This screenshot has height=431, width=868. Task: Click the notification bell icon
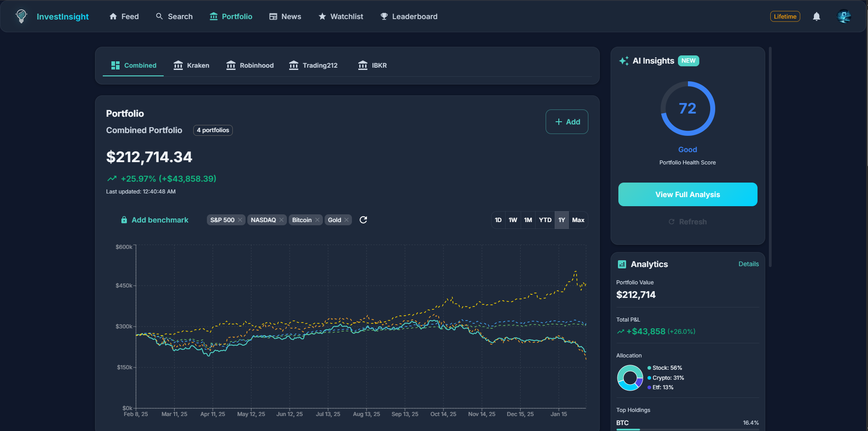(x=816, y=16)
